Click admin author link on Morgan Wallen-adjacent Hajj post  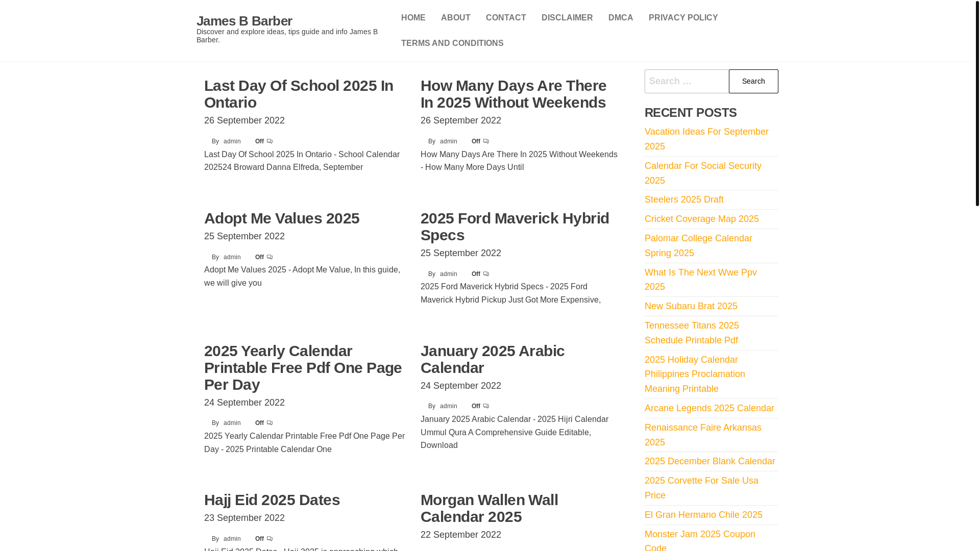click(x=232, y=539)
